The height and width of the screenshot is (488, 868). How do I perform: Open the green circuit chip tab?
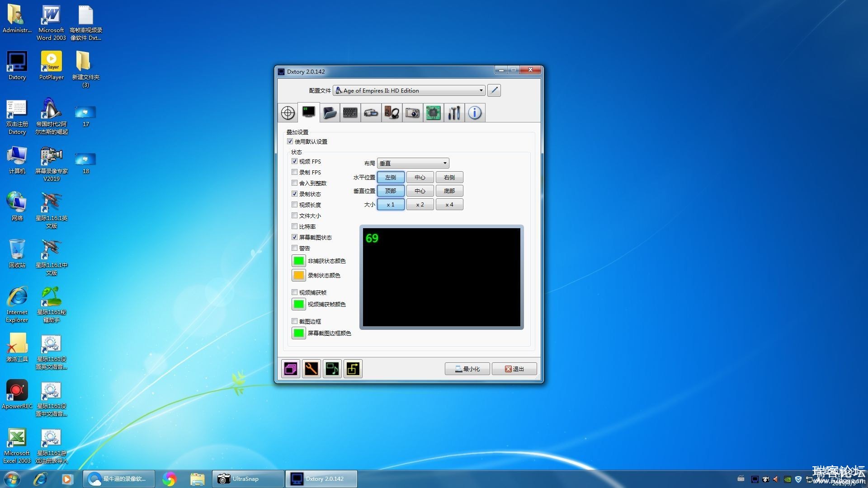point(433,113)
